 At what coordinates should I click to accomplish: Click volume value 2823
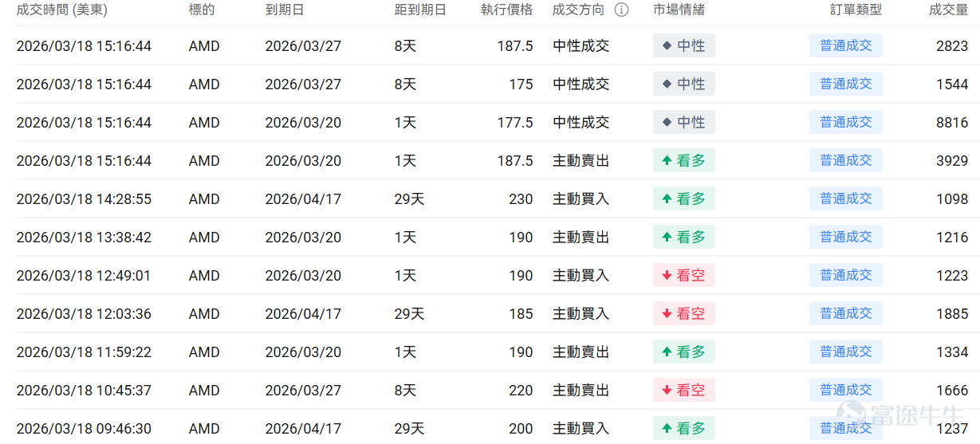[952, 46]
